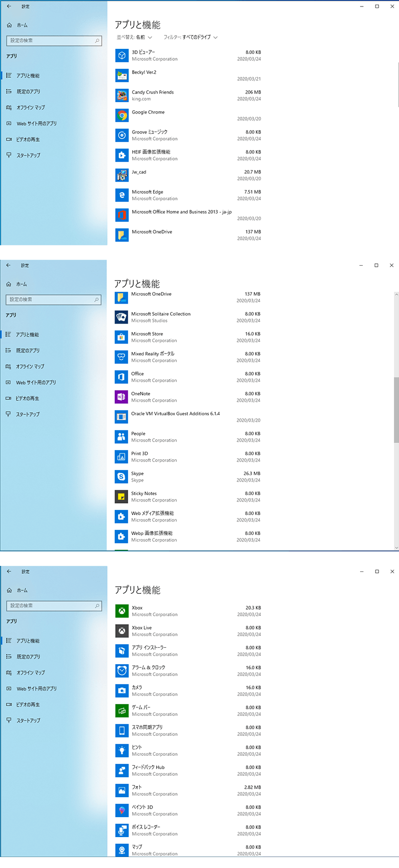Focus the 設定の検索 box in the window listing Xbox
The height and width of the screenshot is (868, 399).
click(x=53, y=606)
